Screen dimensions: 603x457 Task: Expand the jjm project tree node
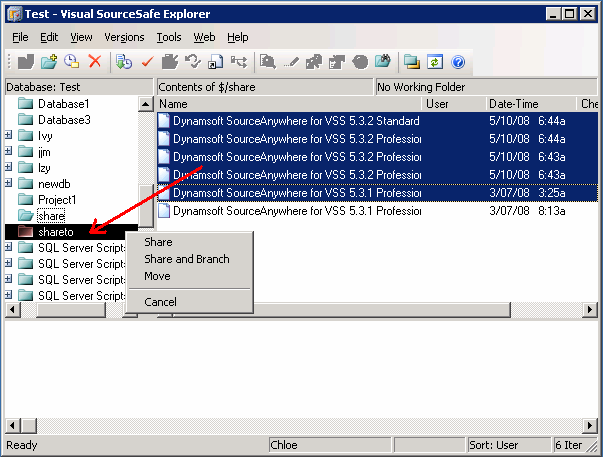pyautogui.click(x=9, y=152)
